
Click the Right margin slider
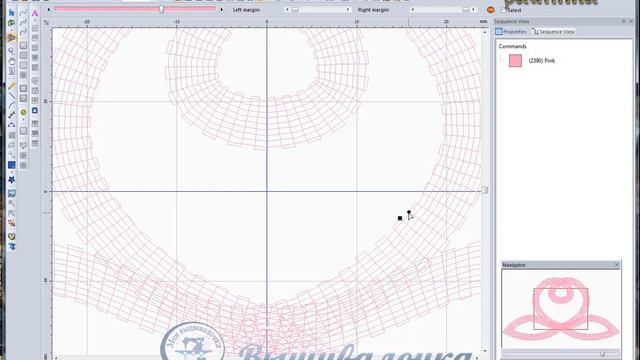click(442, 9)
